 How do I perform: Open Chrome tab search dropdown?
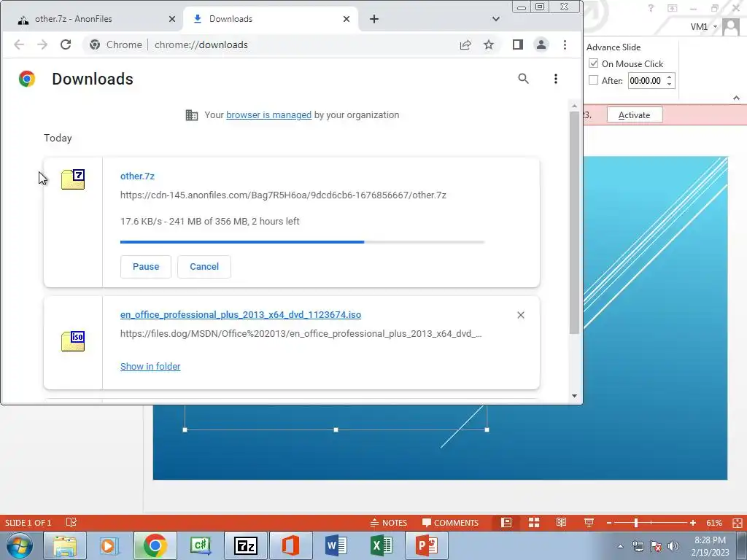(496, 19)
